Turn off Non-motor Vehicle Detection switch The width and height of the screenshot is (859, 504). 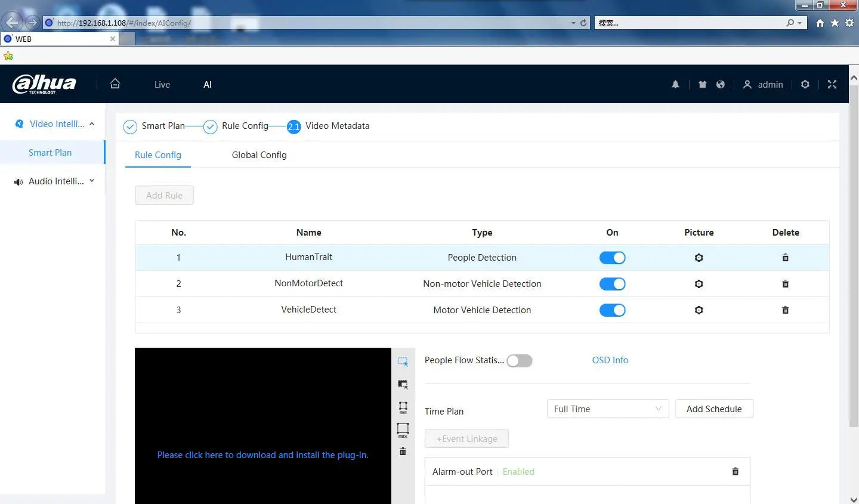612,284
